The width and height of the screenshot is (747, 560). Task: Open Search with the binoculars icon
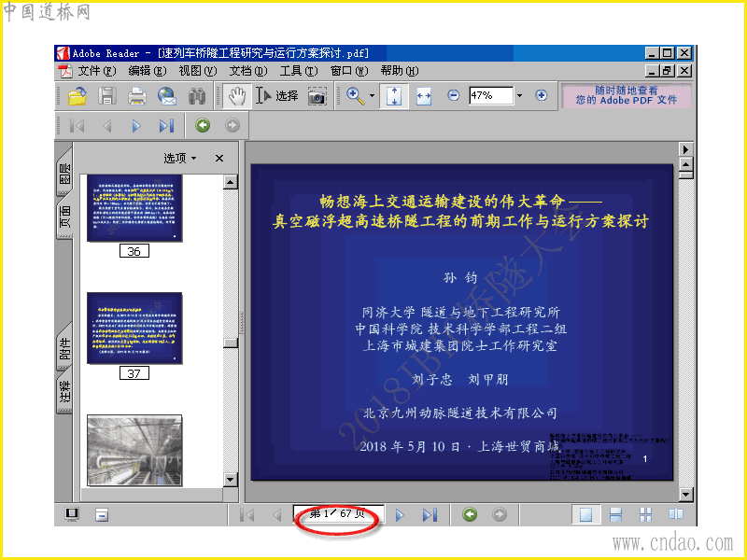click(x=197, y=96)
